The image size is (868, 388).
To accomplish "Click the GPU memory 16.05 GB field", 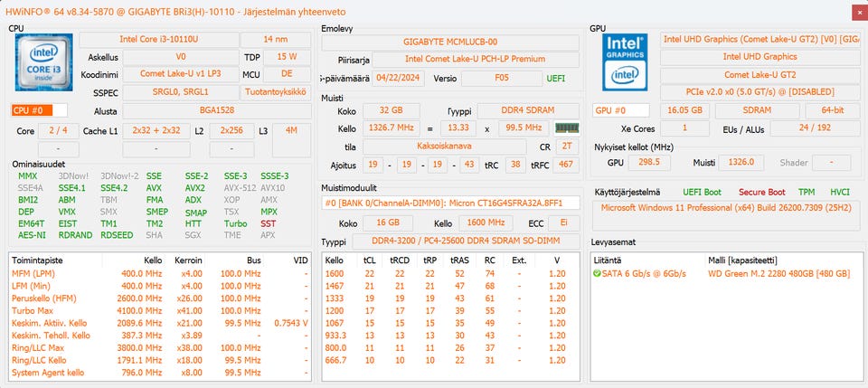I will click(684, 110).
